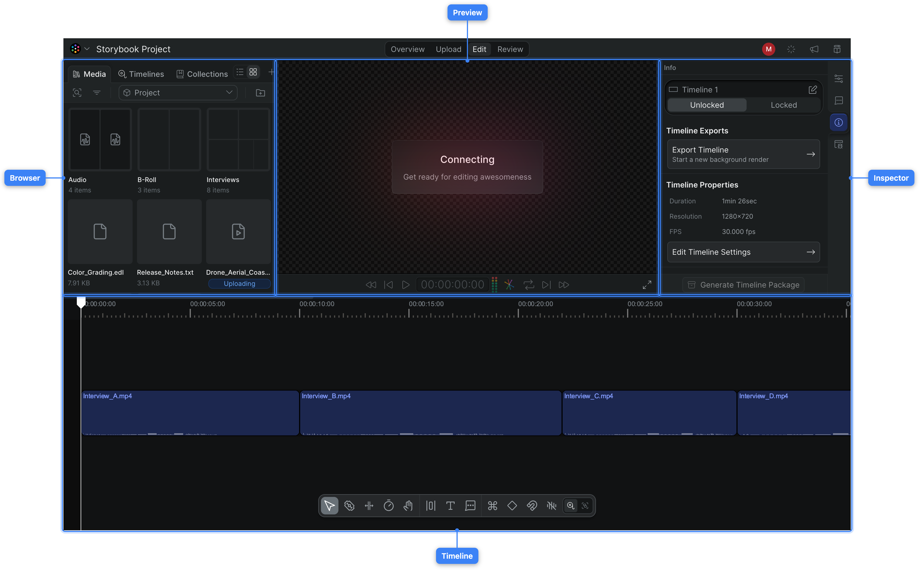This screenshot has width=924, height=574.
Task: Open the Interviews folder thumbnail
Action: [238, 140]
